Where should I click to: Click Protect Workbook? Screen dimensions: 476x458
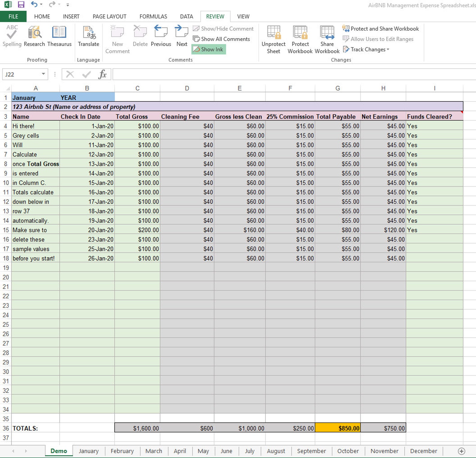[300, 39]
